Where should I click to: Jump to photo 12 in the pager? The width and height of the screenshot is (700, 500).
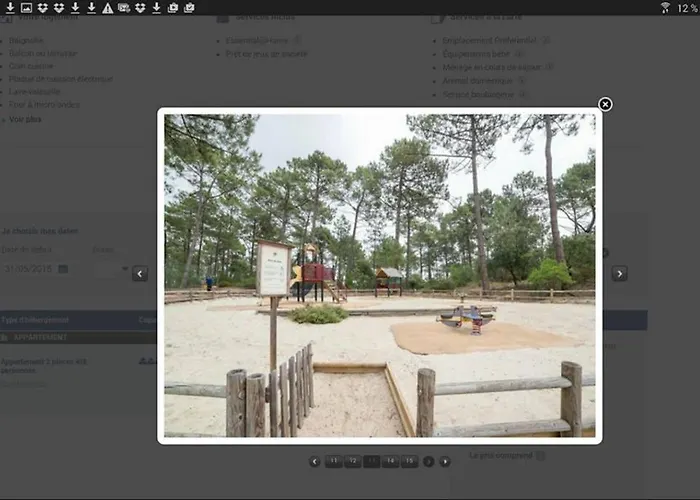coord(353,461)
